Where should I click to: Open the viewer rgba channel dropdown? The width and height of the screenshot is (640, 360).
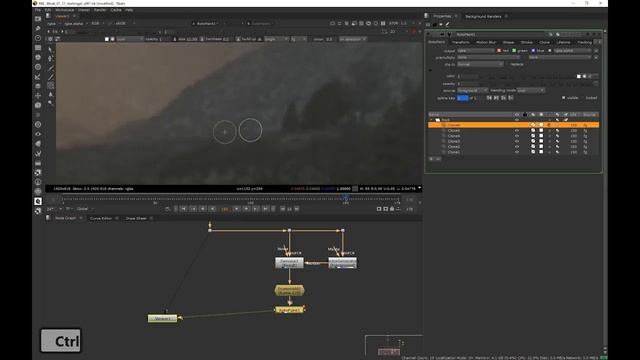[53, 24]
